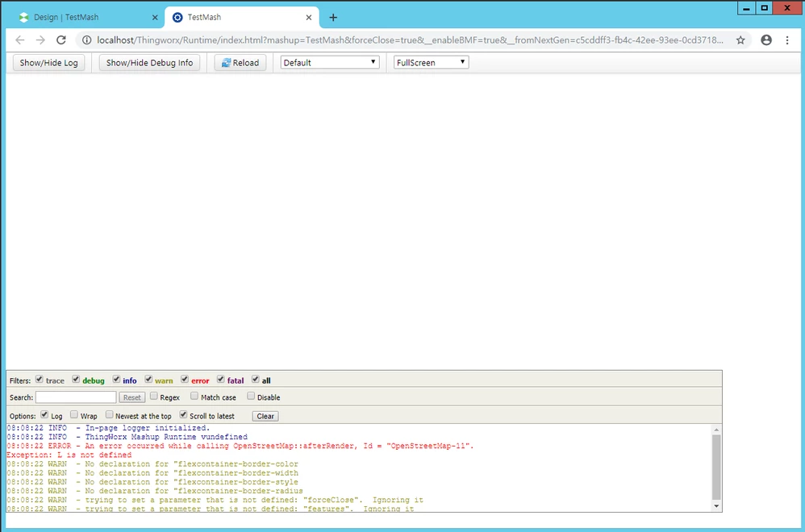Reload the browser page
The width and height of the screenshot is (805, 532).
coord(61,40)
